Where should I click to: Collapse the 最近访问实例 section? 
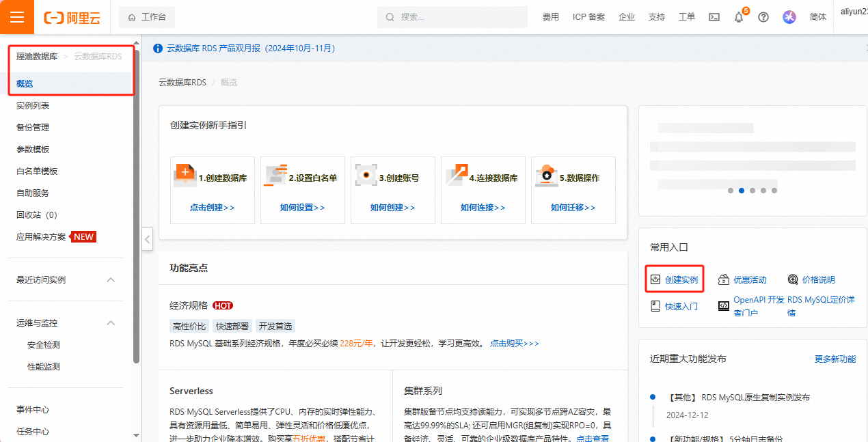coord(111,280)
